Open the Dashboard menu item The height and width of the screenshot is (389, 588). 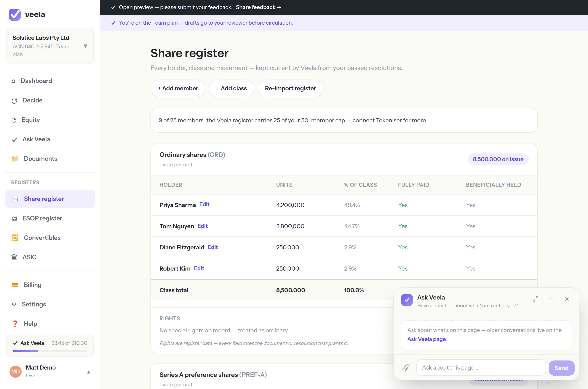[x=50, y=81]
